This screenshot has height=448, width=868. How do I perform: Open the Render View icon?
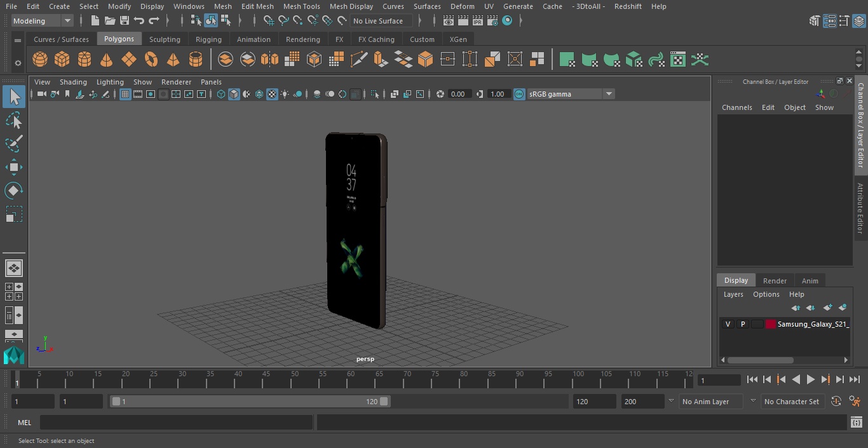tap(449, 21)
